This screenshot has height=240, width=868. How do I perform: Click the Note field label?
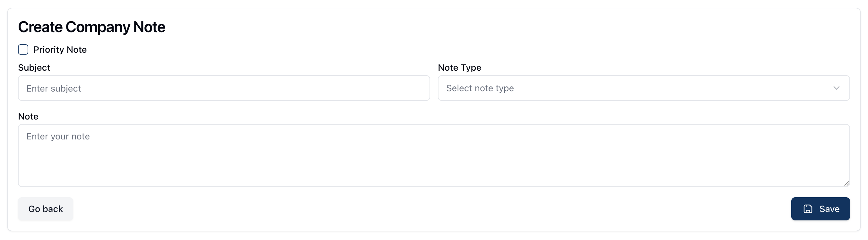coord(28,116)
